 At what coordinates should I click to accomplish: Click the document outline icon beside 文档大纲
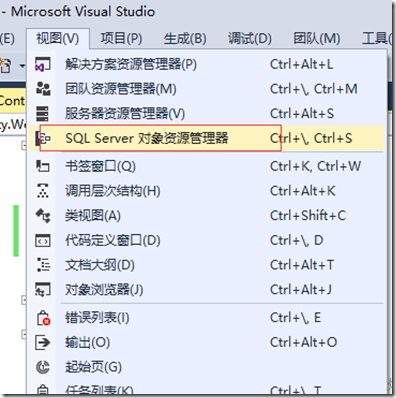pyautogui.click(x=43, y=265)
